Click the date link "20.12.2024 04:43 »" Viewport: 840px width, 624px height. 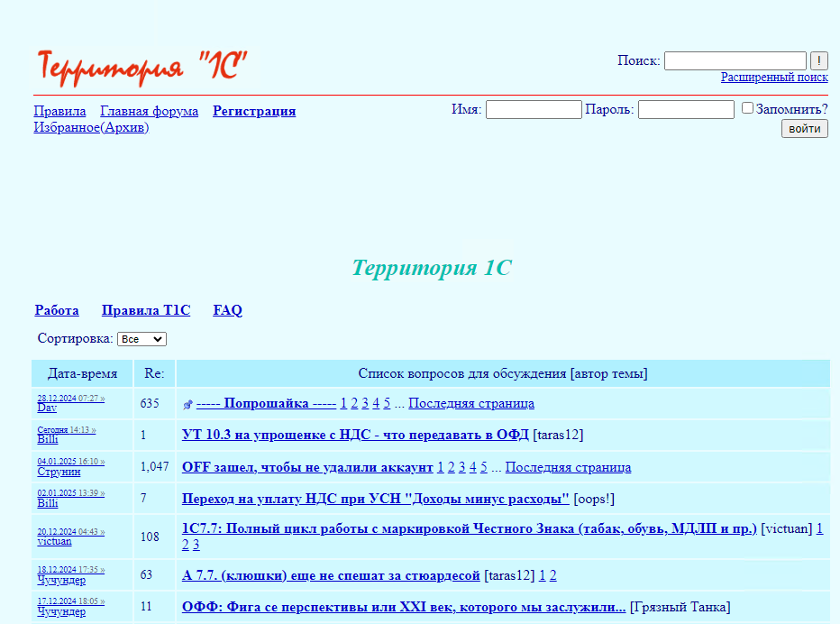coord(70,532)
